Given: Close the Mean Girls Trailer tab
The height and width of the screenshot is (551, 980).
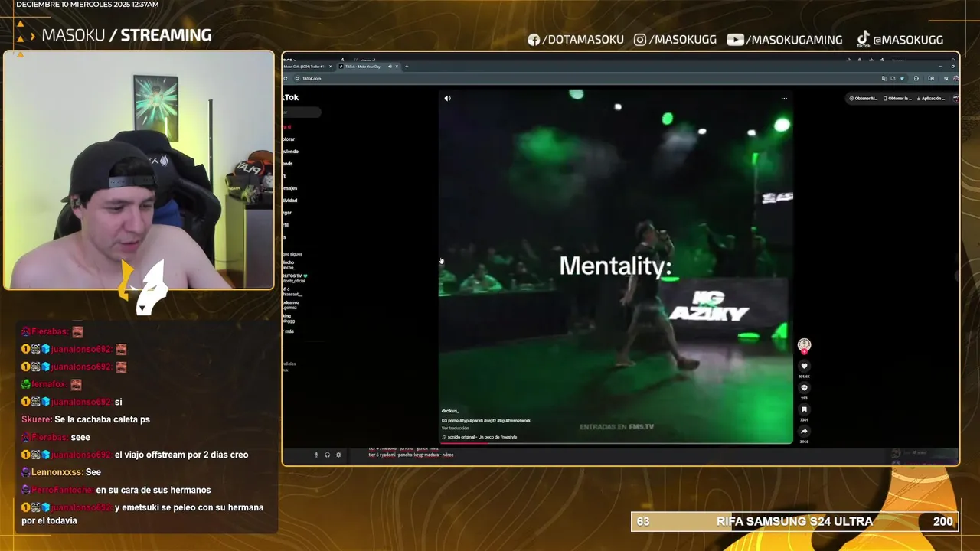Looking at the screenshot, I should click(330, 67).
